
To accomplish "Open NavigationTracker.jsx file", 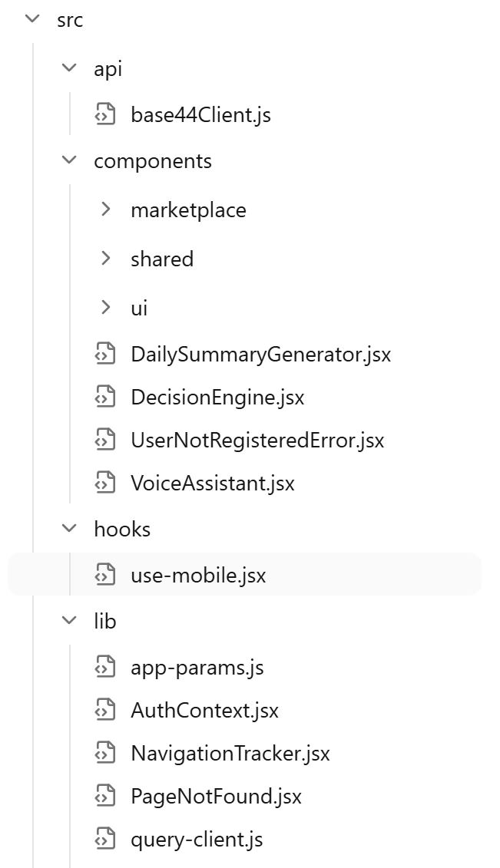I will click(x=230, y=754).
